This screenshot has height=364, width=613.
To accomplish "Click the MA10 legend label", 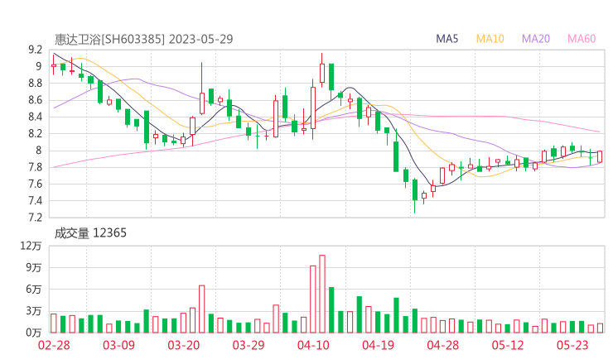I will 490,39.
